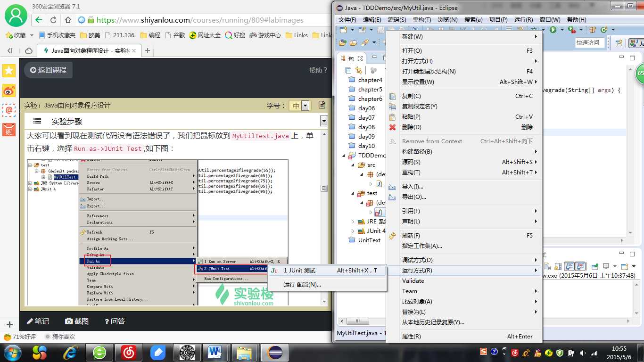This screenshot has height=362, width=644.
Task: Click the browser address bar URL
Action: (200, 20)
